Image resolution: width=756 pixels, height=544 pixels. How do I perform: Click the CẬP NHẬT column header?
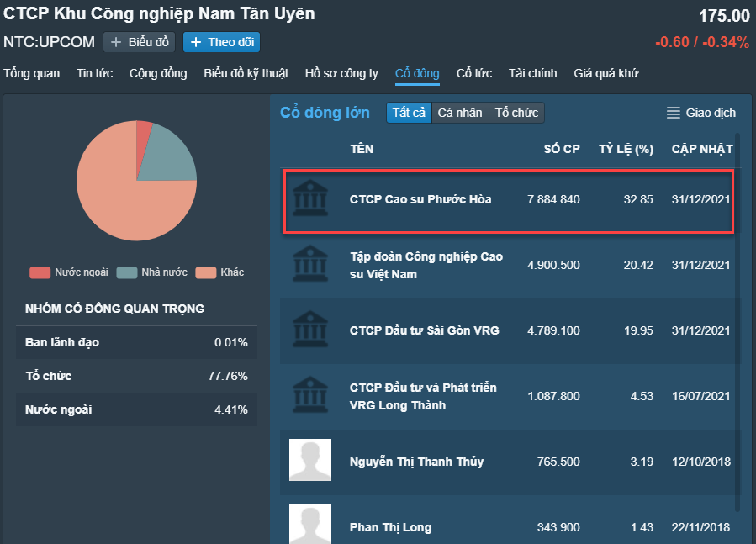(x=702, y=149)
